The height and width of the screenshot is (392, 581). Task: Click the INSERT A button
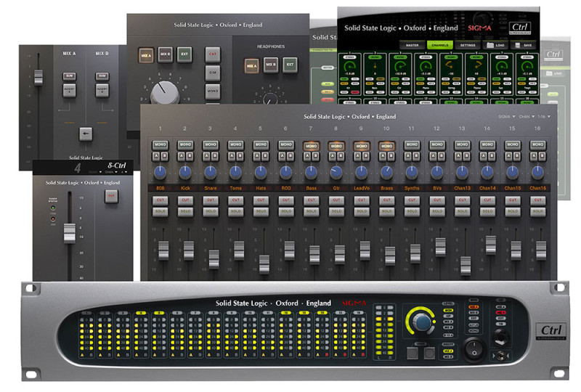pos(69,90)
